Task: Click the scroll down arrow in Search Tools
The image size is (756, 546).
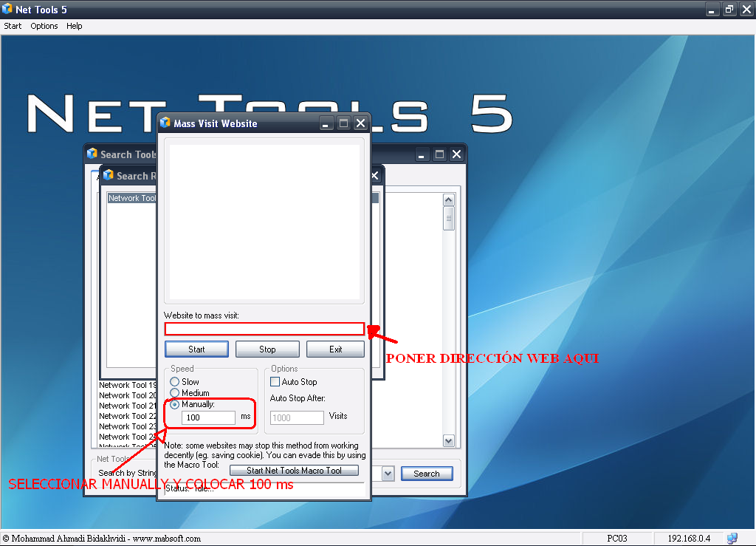Action: 449,441
